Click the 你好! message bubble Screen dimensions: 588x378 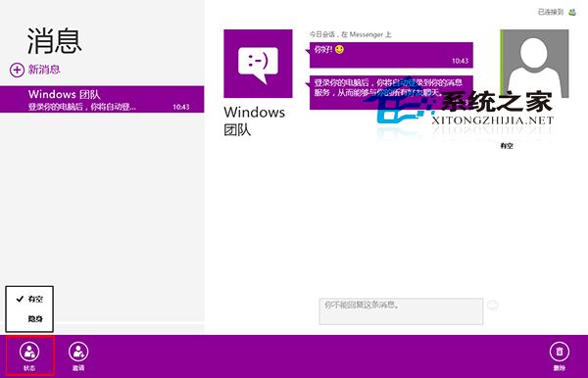[391, 55]
